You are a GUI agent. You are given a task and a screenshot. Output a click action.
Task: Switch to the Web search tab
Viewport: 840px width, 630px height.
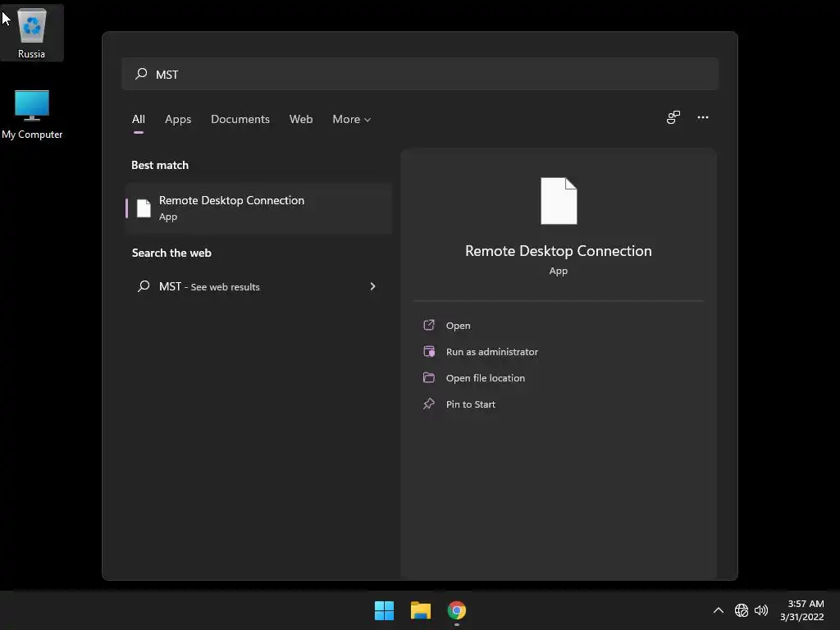point(301,119)
